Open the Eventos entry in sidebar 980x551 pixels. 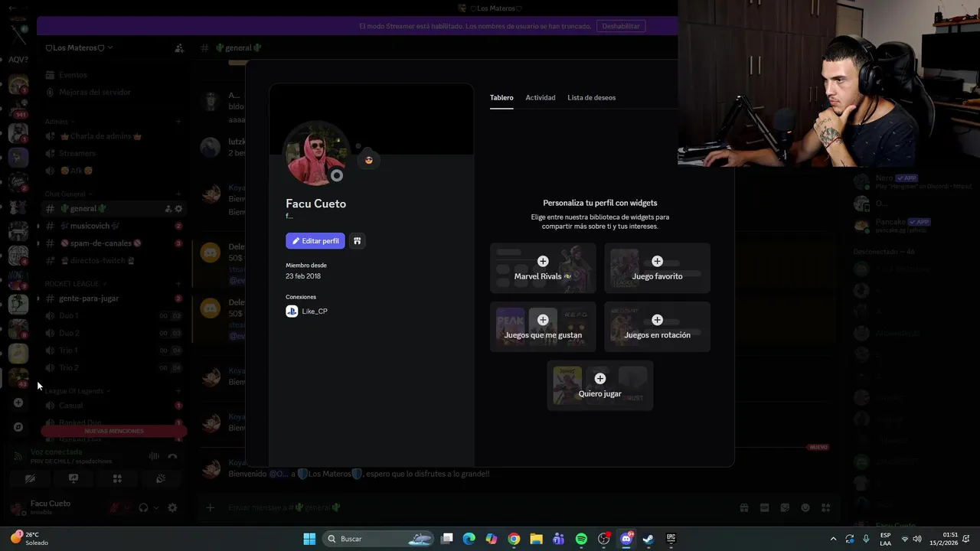pyautogui.click(x=73, y=75)
